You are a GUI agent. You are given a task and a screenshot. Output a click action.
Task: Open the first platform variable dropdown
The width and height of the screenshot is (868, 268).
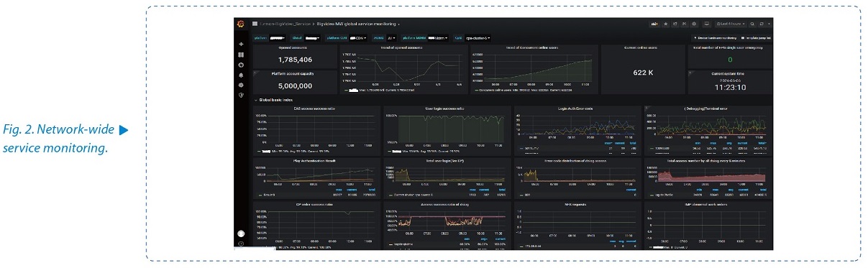coord(277,38)
